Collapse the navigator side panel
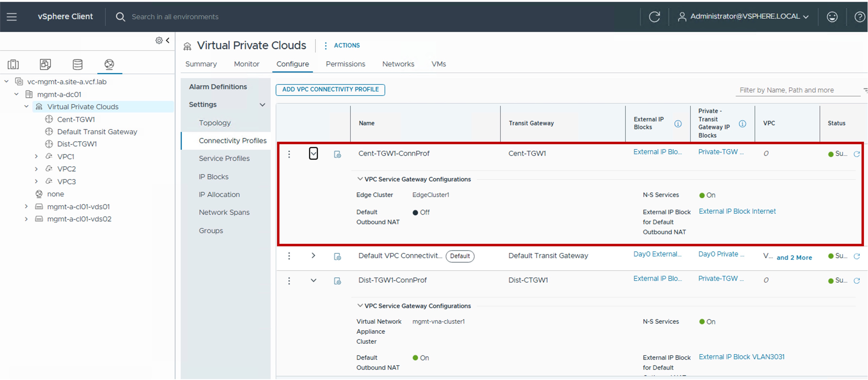The width and height of the screenshot is (868, 380). point(168,40)
